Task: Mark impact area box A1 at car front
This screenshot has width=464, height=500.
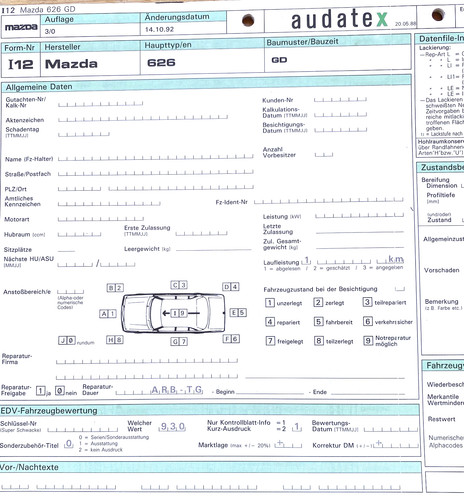Action: click(x=108, y=314)
